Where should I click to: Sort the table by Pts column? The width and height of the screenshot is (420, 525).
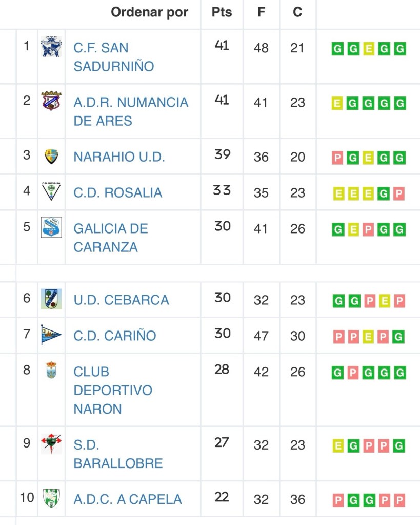[x=222, y=12]
